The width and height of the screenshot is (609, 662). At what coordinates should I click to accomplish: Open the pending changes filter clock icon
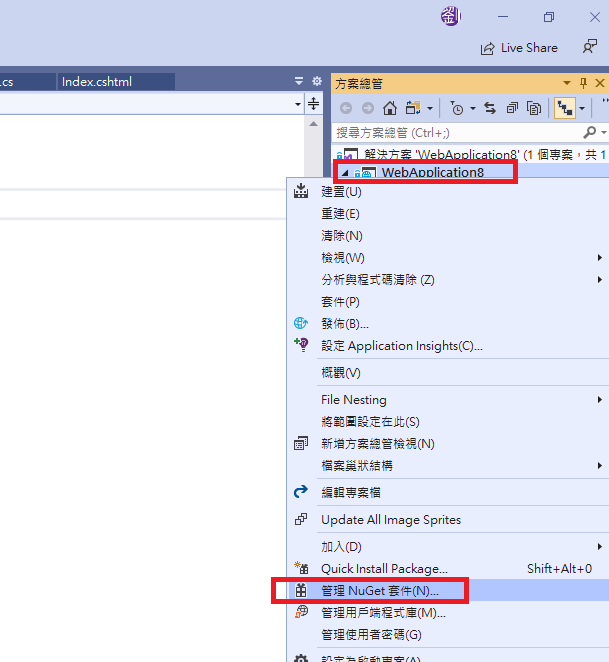click(457, 109)
